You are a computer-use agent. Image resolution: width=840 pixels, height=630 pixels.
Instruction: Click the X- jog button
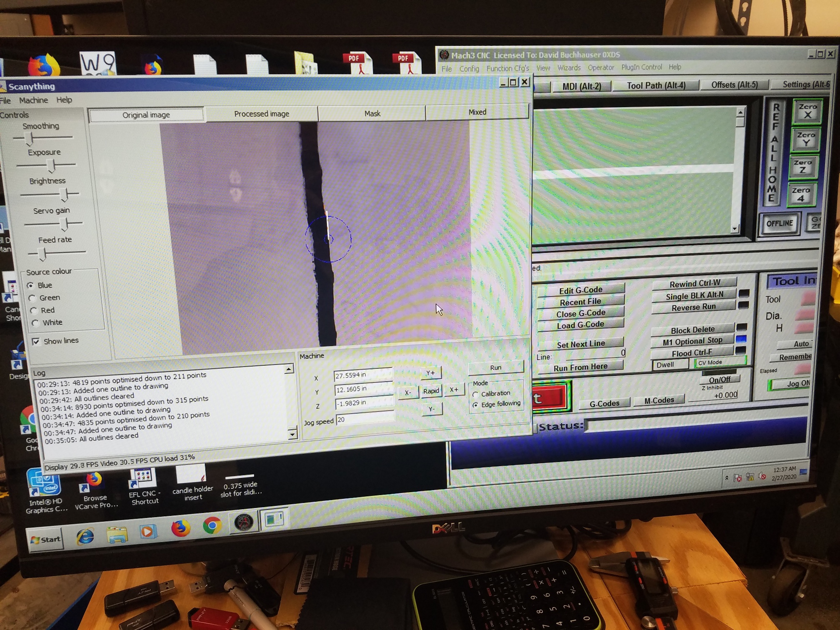click(408, 392)
